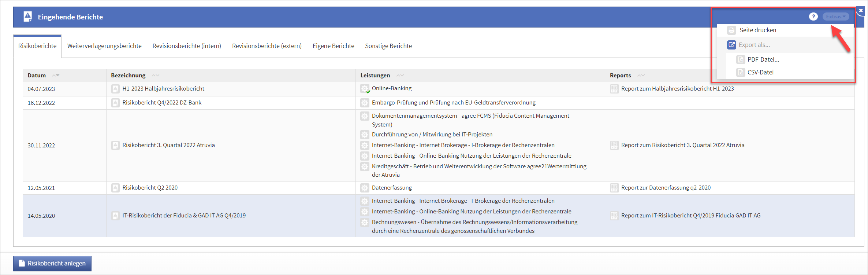Viewport: 868px width, 275px height.
Task: Sort by Leistungen column arrows
Action: click(400, 75)
